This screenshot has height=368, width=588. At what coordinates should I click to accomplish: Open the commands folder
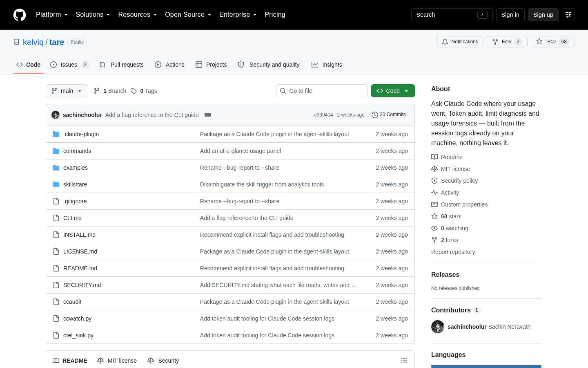pos(77,151)
